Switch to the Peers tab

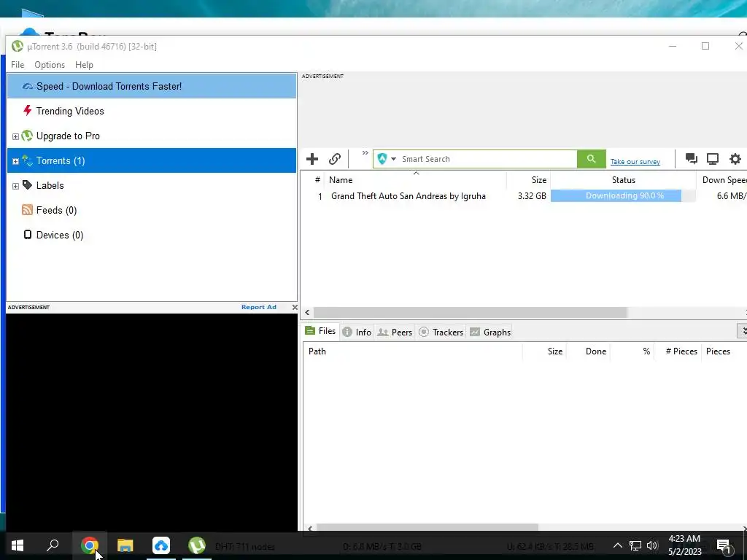pos(395,332)
